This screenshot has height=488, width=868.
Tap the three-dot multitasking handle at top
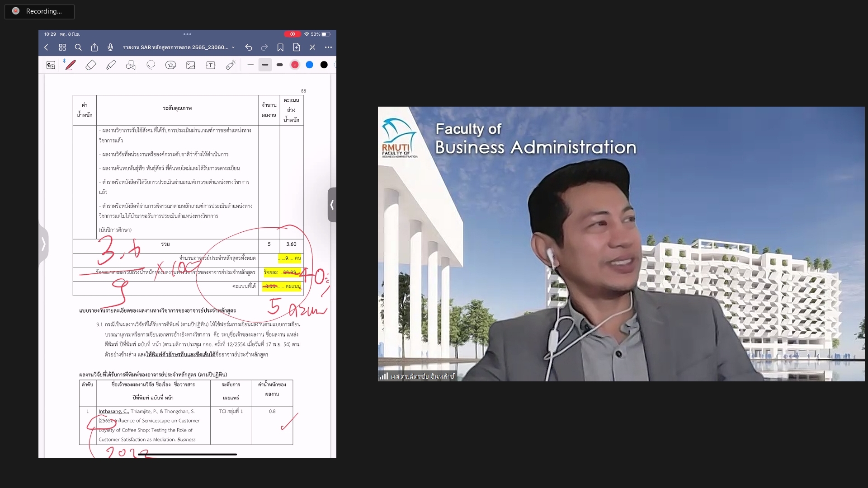188,34
